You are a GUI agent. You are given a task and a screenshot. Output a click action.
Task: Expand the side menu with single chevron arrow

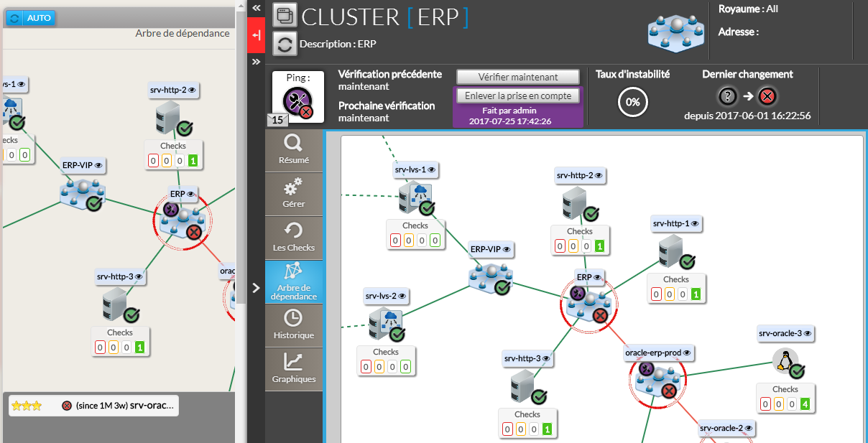(256, 288)
